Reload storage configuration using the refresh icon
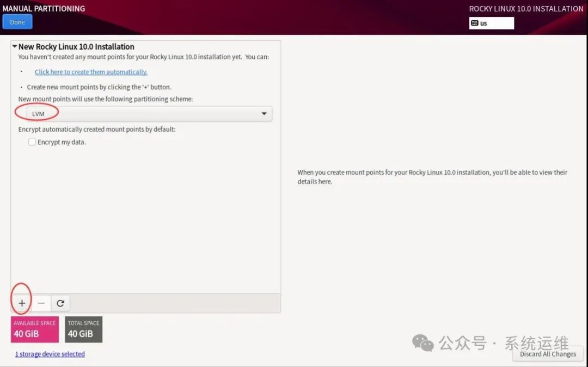The width and height of the screenshot is (588, 367). (x=60, y=303)
